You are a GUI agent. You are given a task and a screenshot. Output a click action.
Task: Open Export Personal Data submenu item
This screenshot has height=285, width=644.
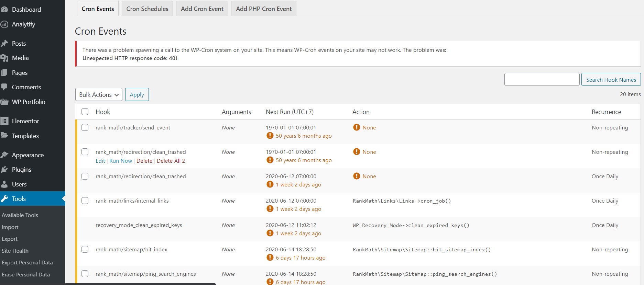click(x=27, y=263)
